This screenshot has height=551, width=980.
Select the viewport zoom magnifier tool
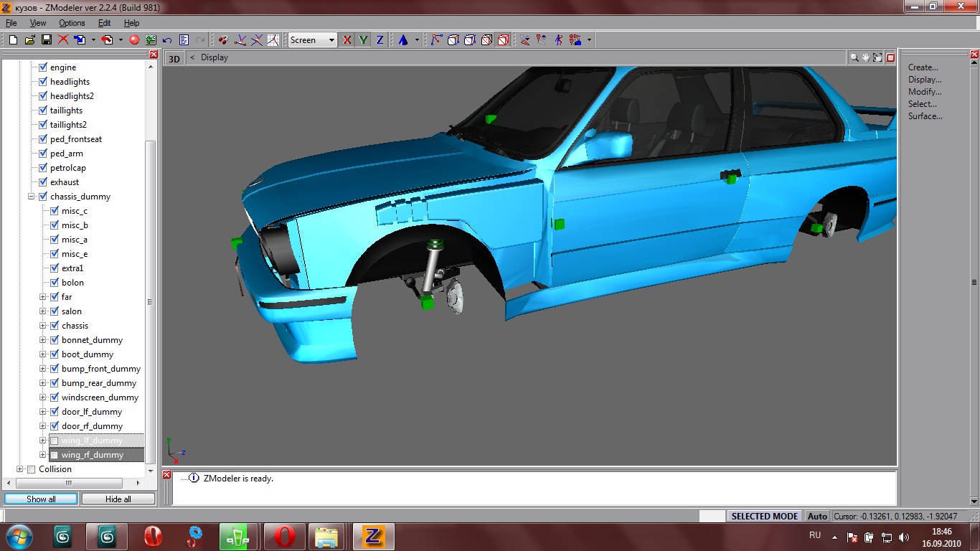(854, 57)
